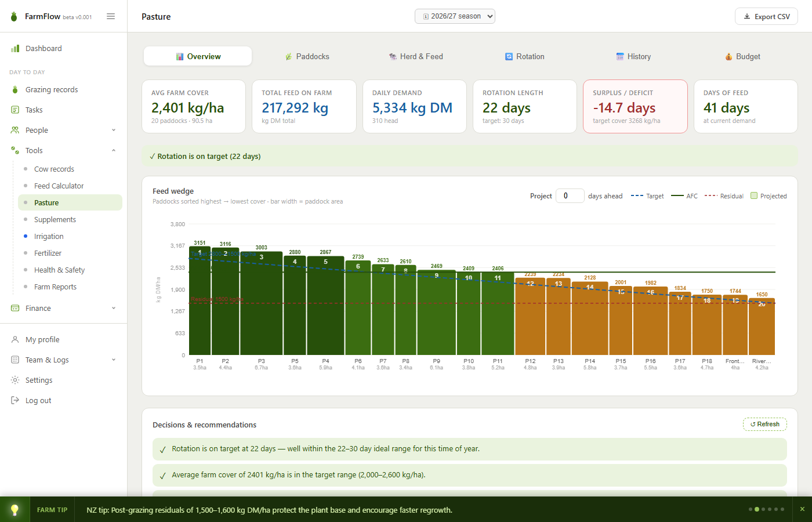
Task: Expand the Team & Logs chevron
Action: (x=114, y=360)
